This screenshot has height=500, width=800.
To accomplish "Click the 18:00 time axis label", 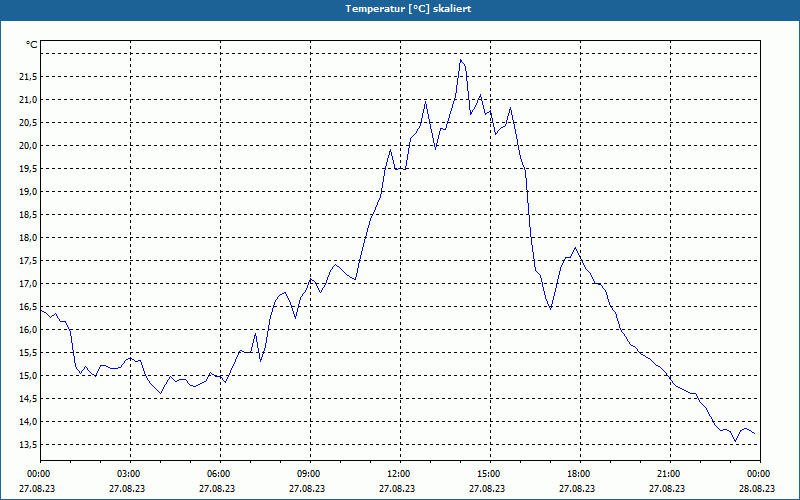I will pos(577,474).
